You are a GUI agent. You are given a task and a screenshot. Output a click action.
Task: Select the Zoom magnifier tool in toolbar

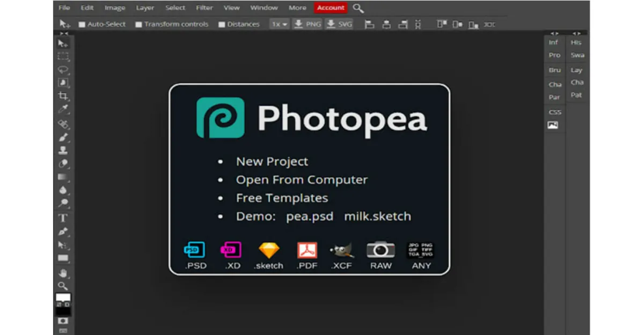pyautogui.click(x=63, y=286)
